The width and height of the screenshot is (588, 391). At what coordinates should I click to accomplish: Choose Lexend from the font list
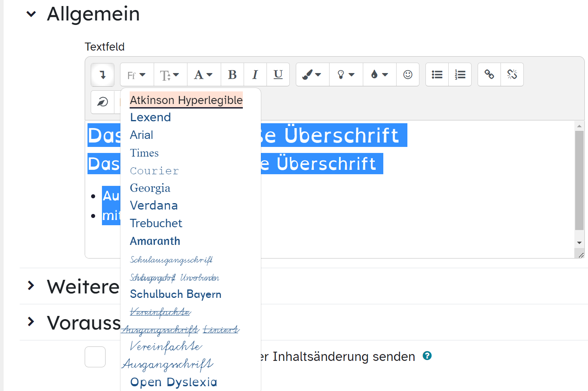[151, 117]
